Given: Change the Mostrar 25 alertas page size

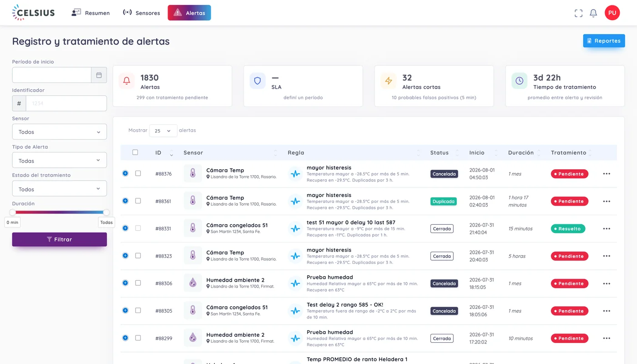Looking at the screenshot, I should click(x=163, y=131).
